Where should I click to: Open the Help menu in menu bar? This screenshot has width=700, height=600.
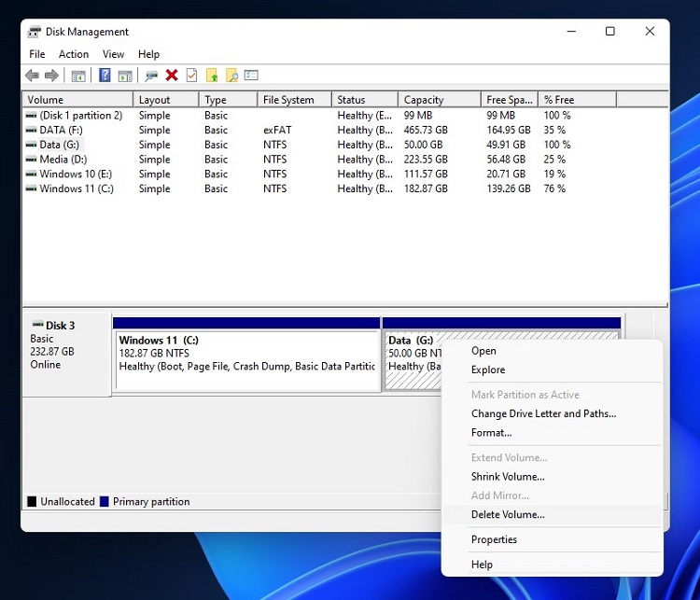tap(148, 54)
